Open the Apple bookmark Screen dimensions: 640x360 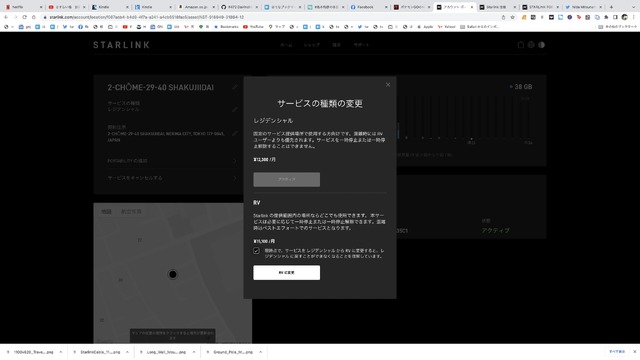tap(425, 27)
